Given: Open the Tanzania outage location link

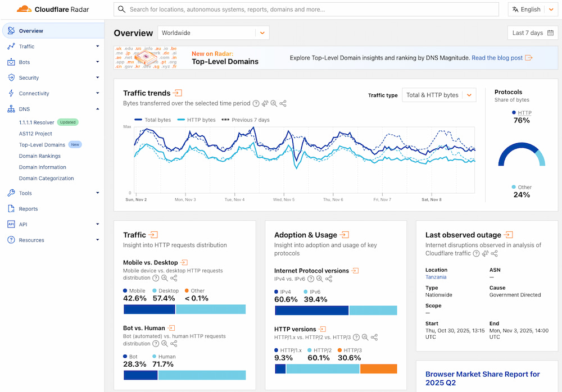Looking at the screenshot, I should (x=436, y=277).
